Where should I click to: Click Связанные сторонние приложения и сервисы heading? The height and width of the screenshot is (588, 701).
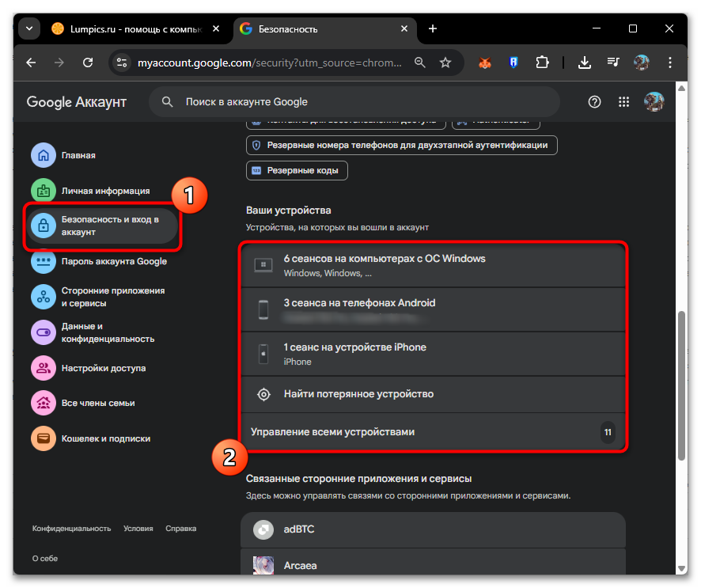(x=358, y=479)
